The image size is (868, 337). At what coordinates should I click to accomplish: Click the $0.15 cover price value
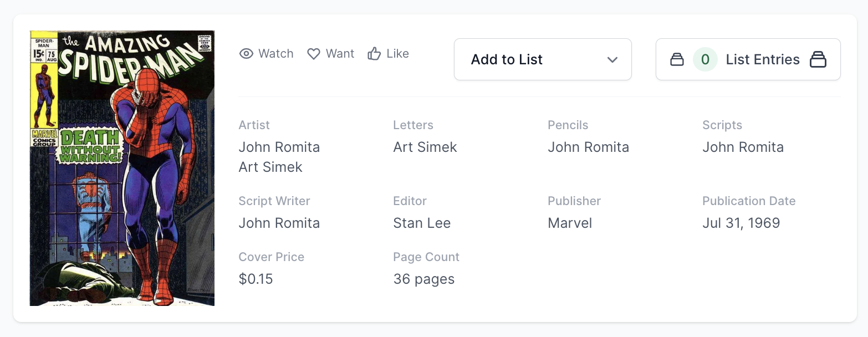click(x=256, y=279)
